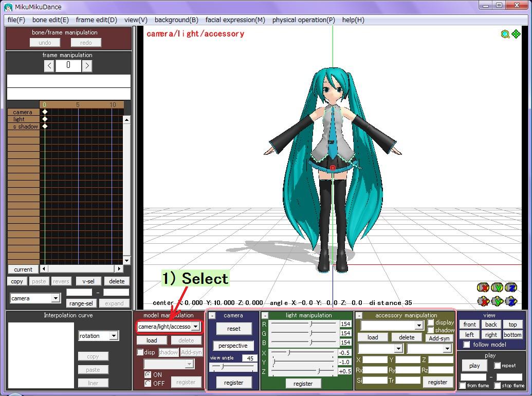This screenshot has width=532, height=396.
Task: Click the view angle slider
Action: point(233,367)
